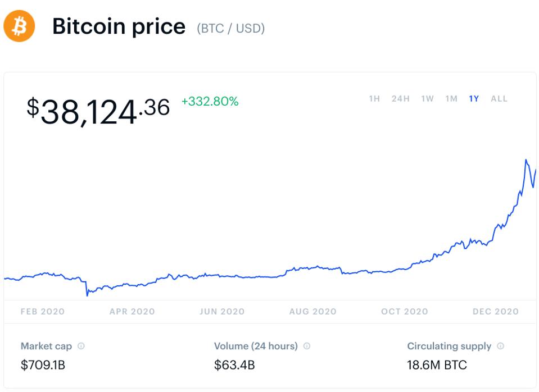
Task: Click the +332.80% change percentage
Action: pos(210,102)
